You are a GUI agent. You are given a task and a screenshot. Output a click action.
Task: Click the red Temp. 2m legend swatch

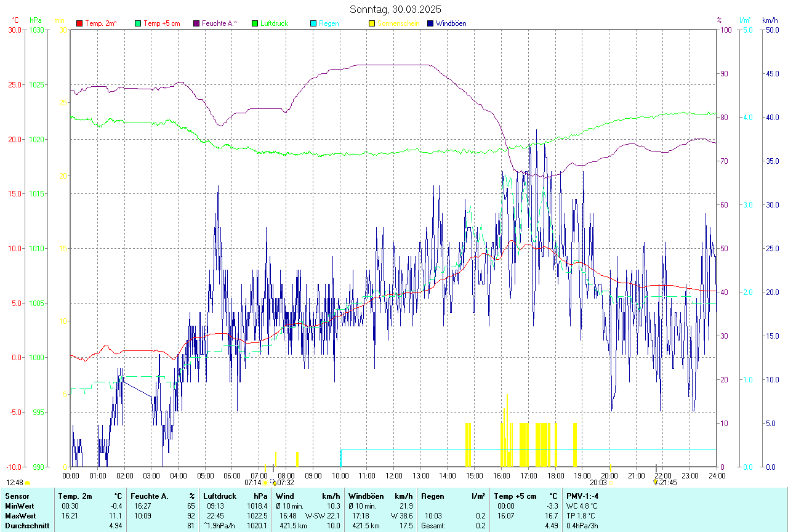pos(79,23)
